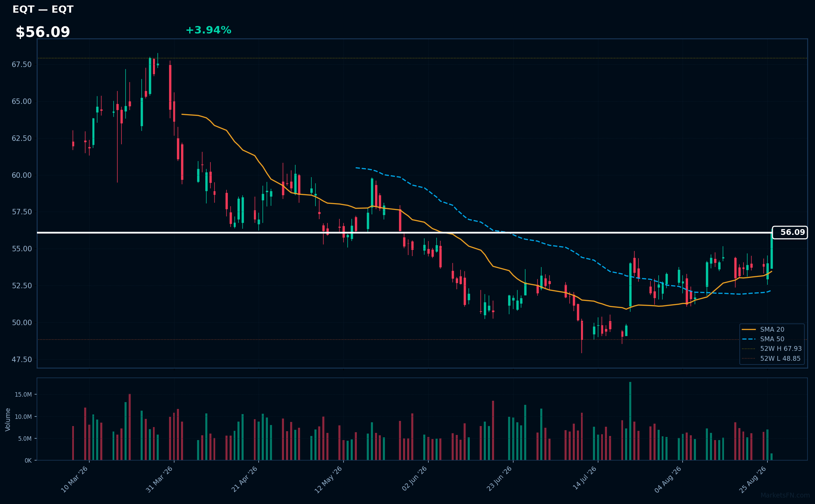Click the 62.50 price axis label
The image size is (815, 504).
tap(22, 138)
